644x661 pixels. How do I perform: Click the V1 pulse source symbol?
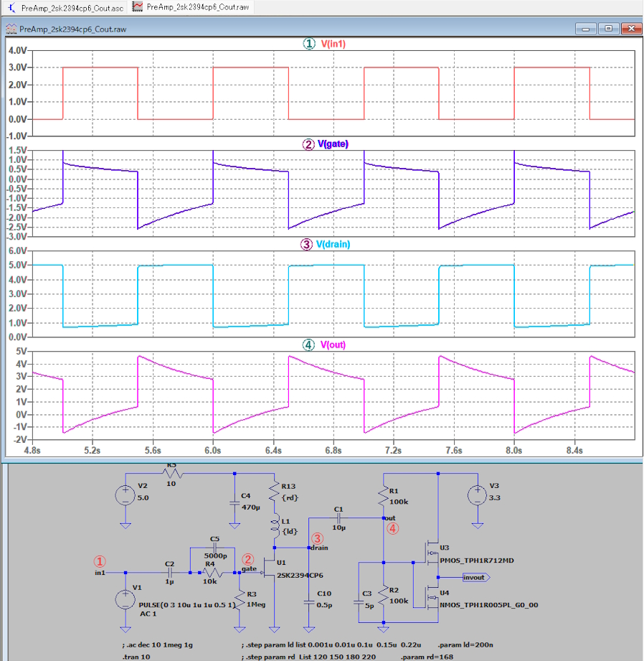tap(125, 599)
